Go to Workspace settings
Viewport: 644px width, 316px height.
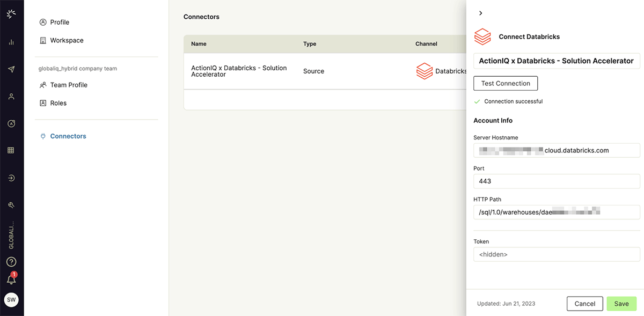67,40
